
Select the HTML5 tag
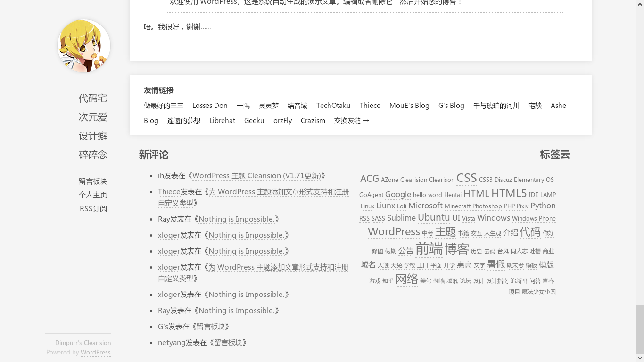(509, 193)
